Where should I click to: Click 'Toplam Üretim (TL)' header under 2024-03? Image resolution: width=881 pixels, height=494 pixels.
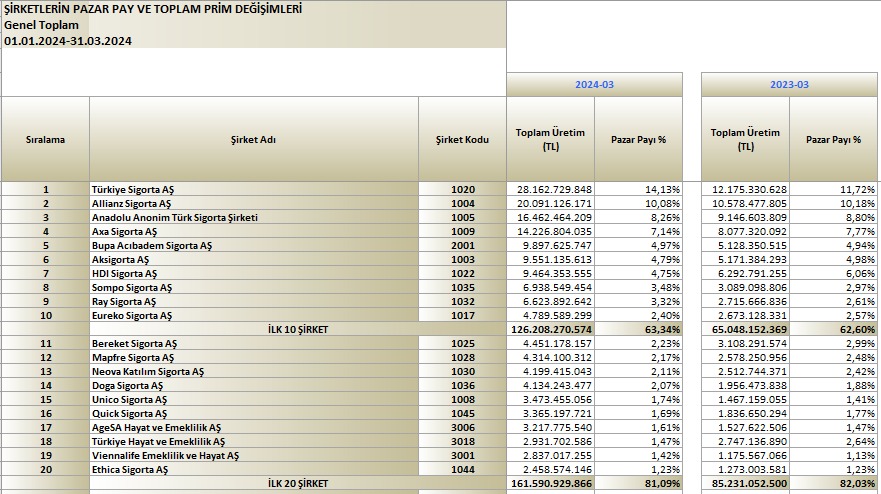[551, 139]
